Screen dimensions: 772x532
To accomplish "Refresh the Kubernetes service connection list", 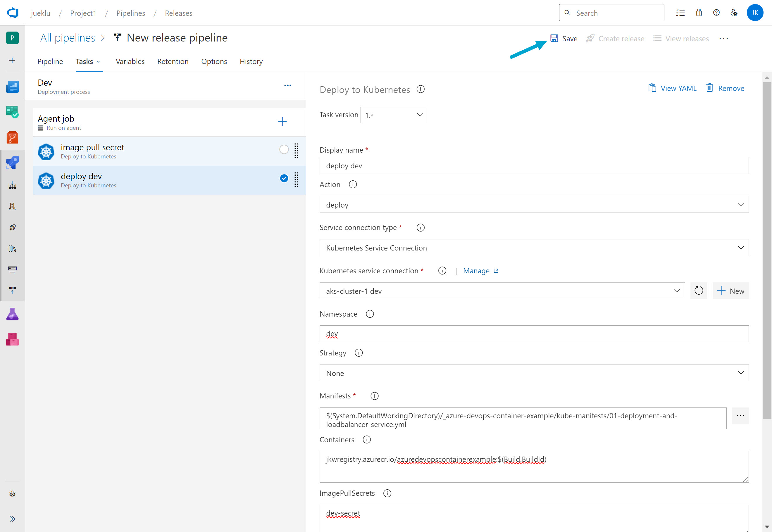I will tap(698, 291).
